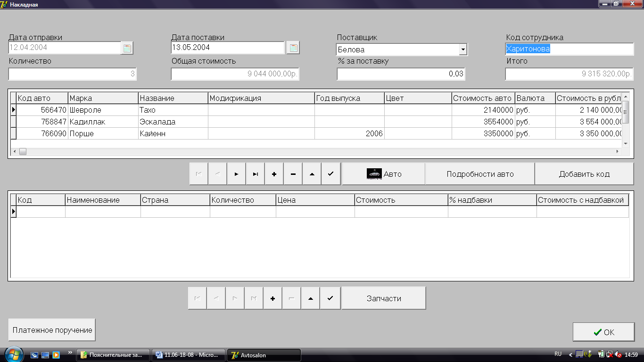Open Подробности авто details
Viewport: 644px width, 362px height.
click(x=480, y=174)
